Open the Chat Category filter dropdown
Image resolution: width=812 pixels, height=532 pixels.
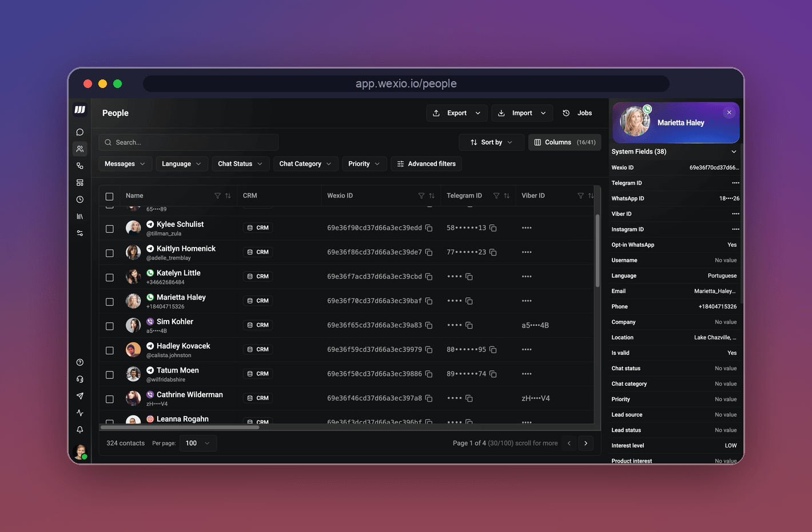pyautogui.click(x=305, y=164)
